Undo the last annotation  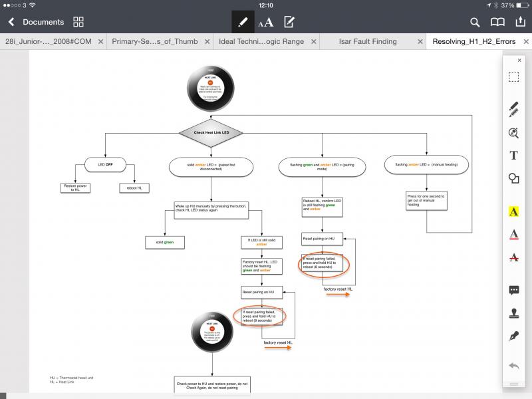point(513,366)
